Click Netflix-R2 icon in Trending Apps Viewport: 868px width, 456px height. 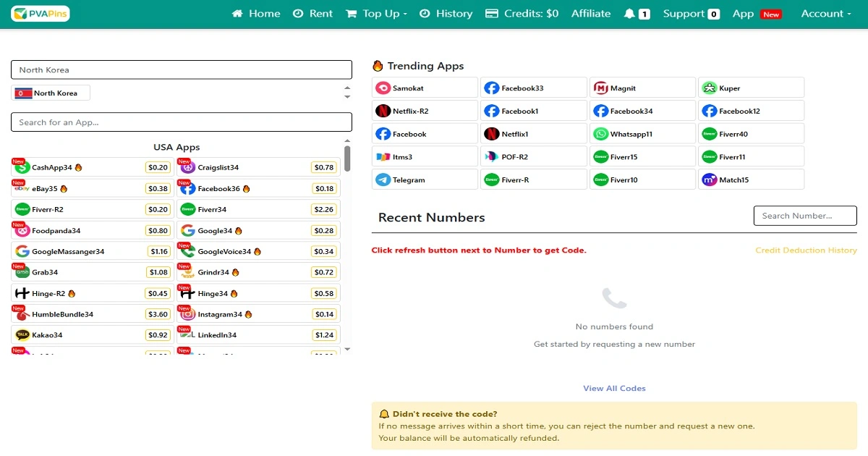[x=383, y=111]
